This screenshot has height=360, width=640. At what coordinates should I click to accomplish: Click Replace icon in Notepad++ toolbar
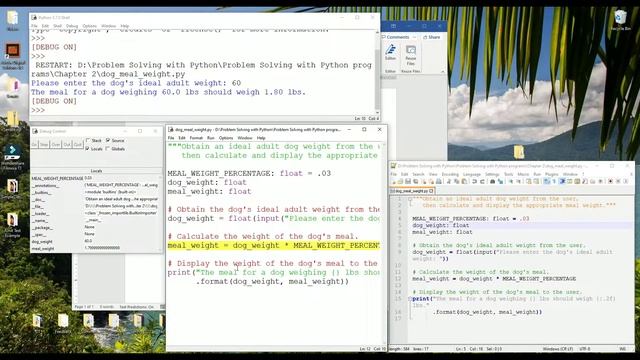click(x=501, y=181)
